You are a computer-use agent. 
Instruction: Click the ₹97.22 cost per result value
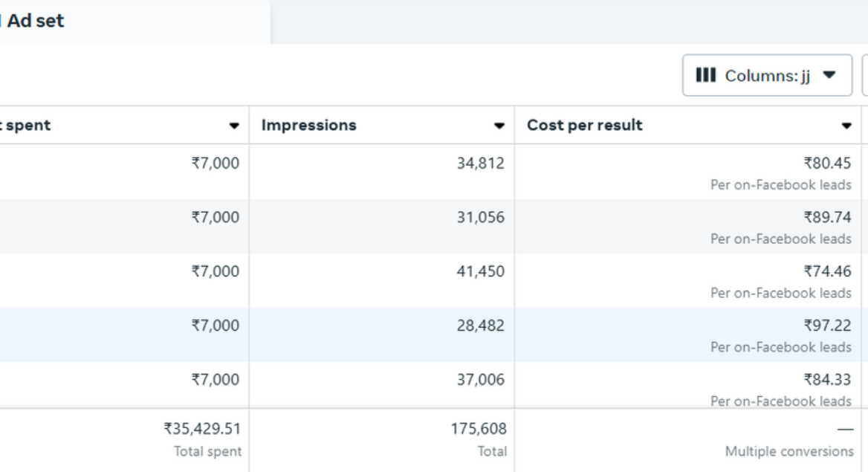click(828, 325)
